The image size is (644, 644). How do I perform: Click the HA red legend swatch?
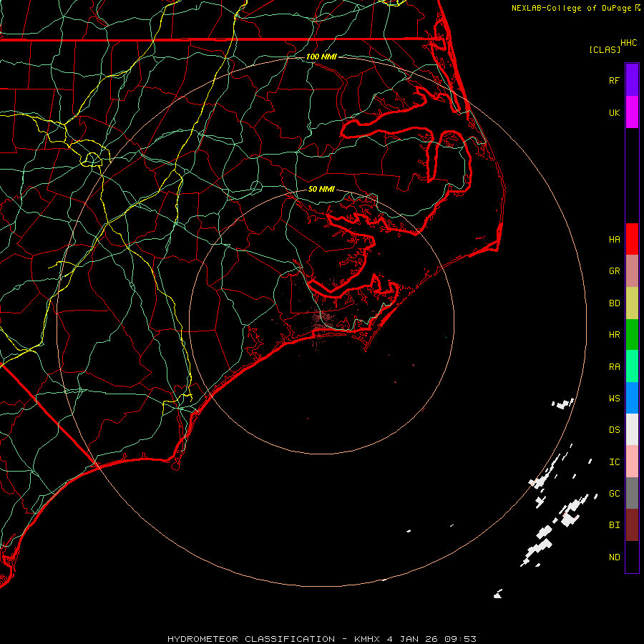[x=632, y=239]
